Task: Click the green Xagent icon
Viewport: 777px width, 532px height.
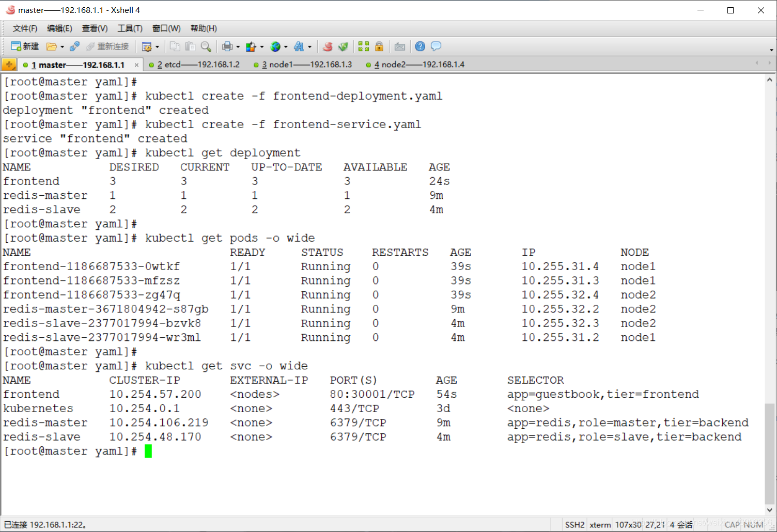Action: point(343,46)
